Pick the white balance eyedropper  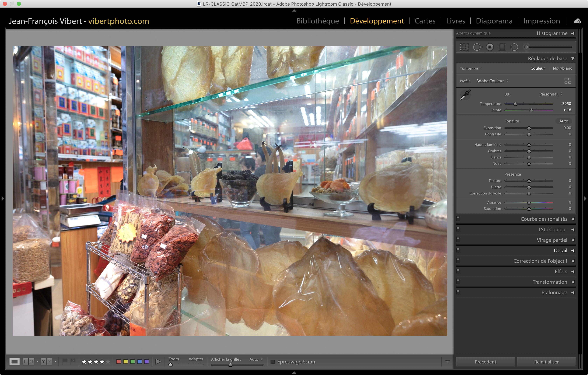(x=465, y=95)
